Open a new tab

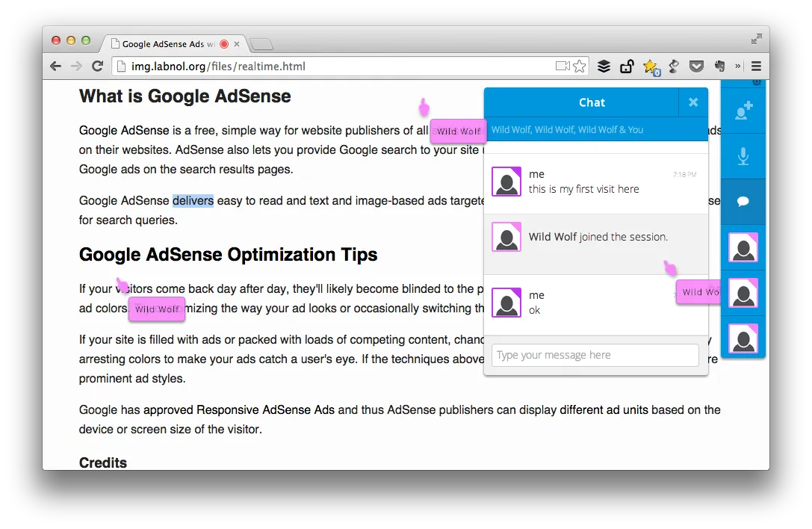pos(261,44)
